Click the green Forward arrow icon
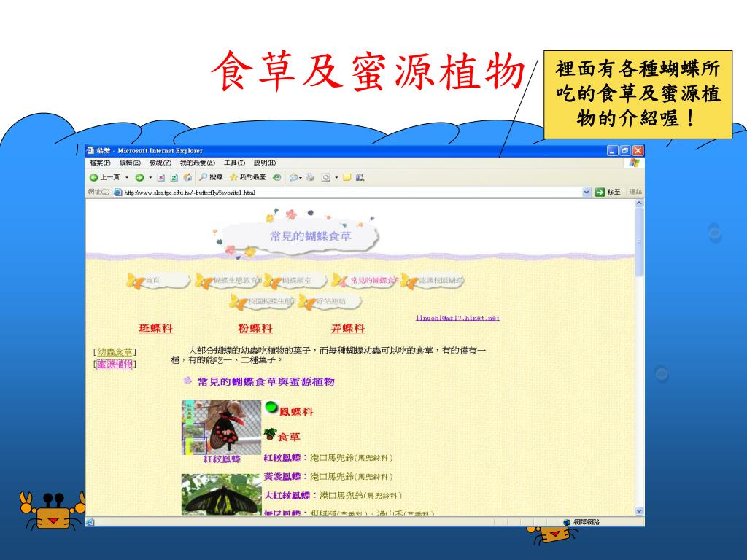 click(139, 178)
